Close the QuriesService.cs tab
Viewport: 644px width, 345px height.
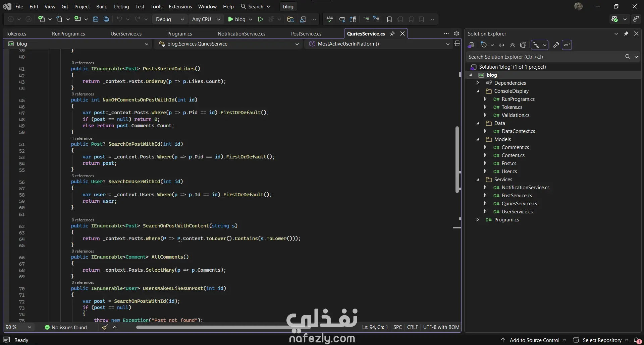tap(402, 33)
